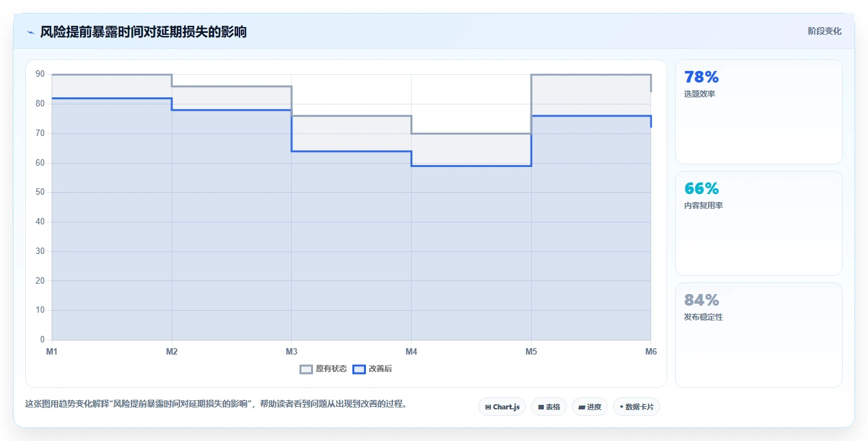Click the M3 axis label
The width and height of the screenshot is (868, 441).
(x=292, y=351)
